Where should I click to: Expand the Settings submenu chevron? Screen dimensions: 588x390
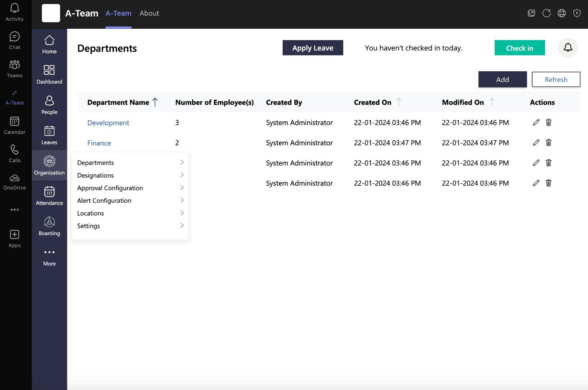(x=182, y=226)
